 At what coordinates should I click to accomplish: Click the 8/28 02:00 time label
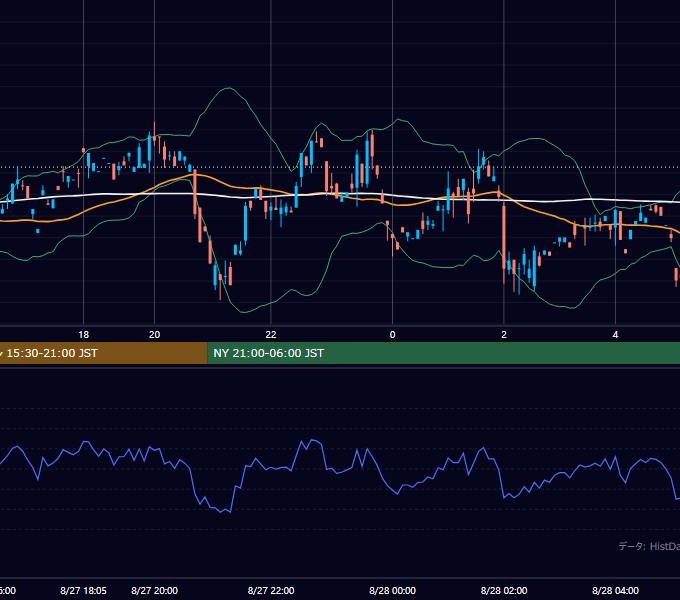tap(504, 590)
